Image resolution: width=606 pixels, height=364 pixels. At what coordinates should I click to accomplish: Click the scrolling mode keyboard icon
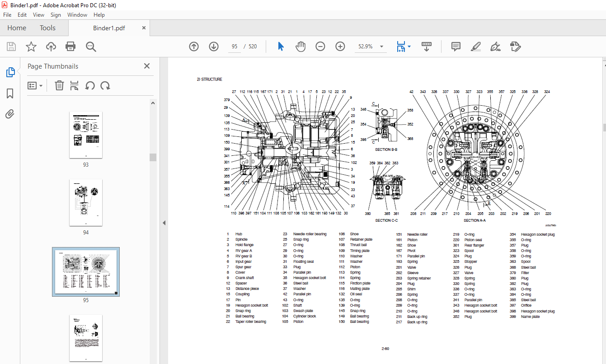coord(427,47)
